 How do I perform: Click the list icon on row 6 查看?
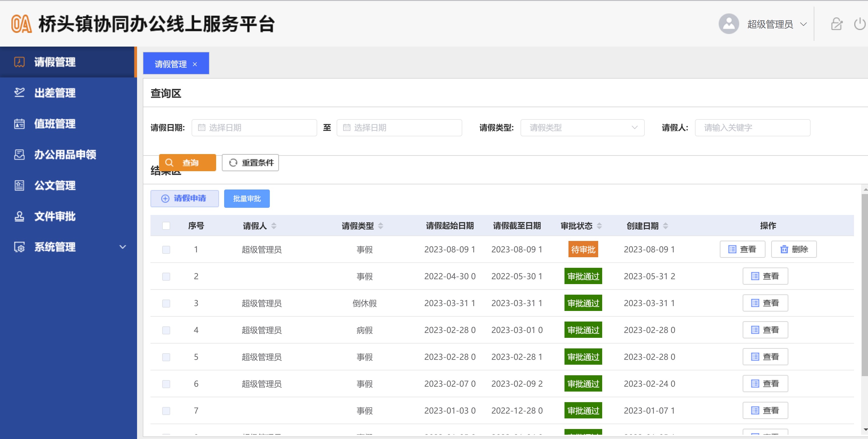coord(755,384)
